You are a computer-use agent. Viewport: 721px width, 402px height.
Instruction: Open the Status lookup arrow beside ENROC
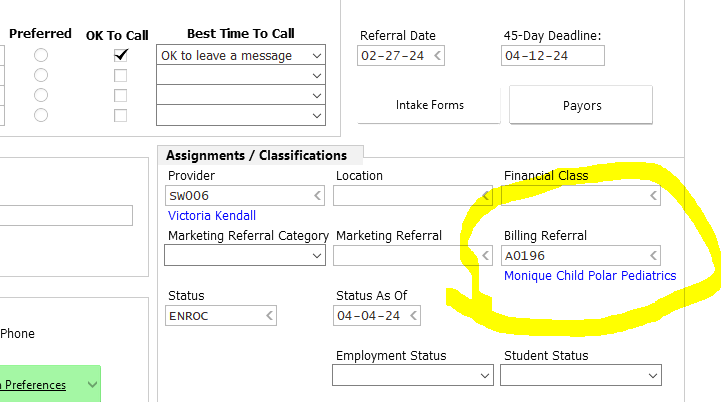270,316
